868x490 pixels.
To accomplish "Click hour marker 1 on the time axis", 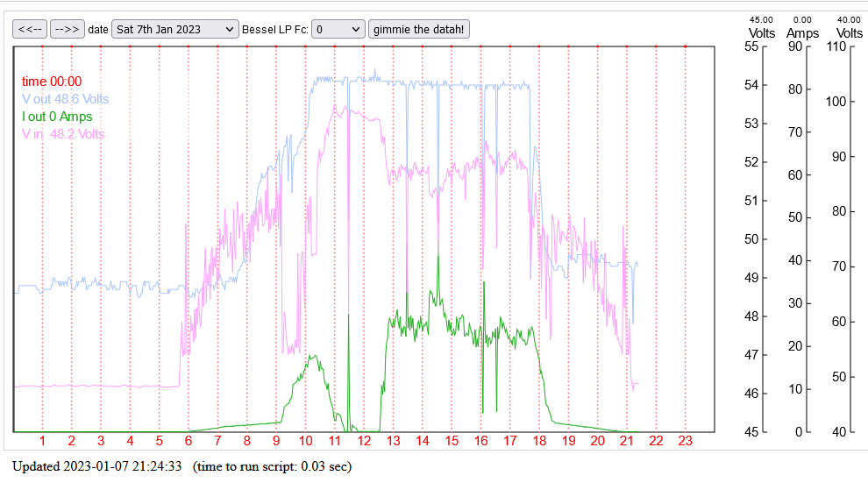I will [x=42, y=441].
